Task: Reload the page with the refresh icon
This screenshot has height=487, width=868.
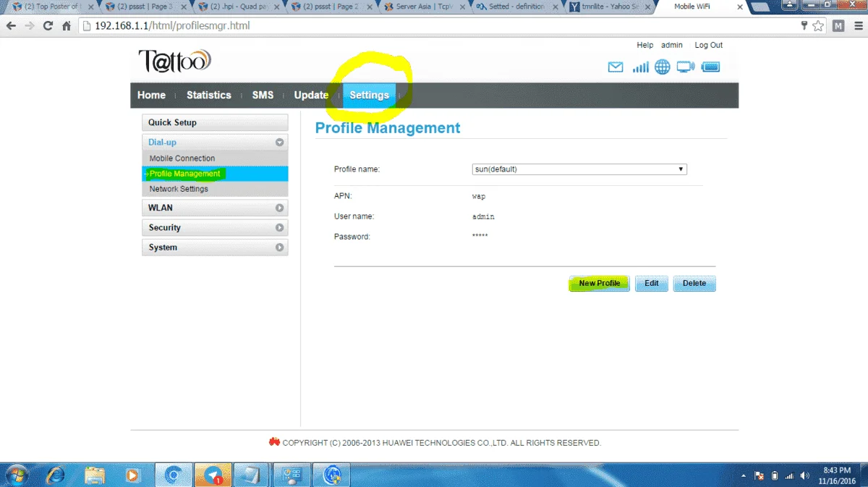Action: [x=48, y=26]
